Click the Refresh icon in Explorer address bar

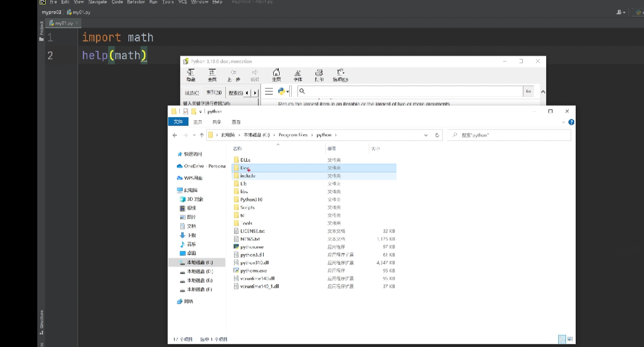tap(437, 135)
